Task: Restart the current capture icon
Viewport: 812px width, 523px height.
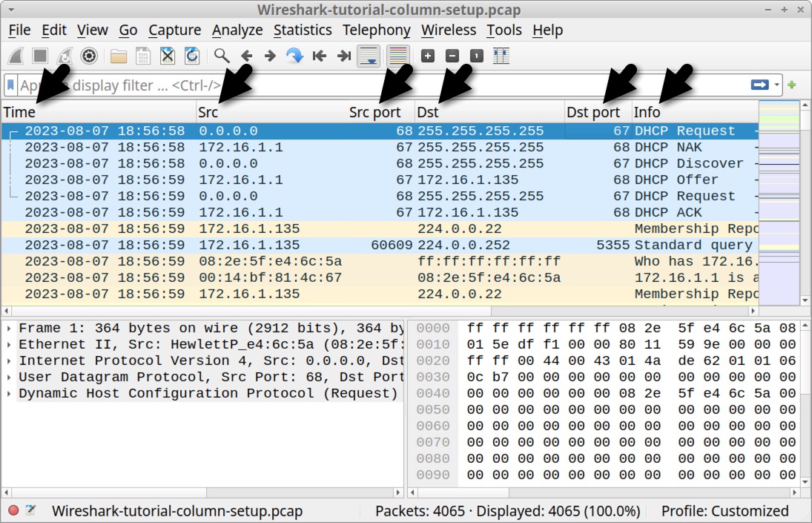Action: 65,56
